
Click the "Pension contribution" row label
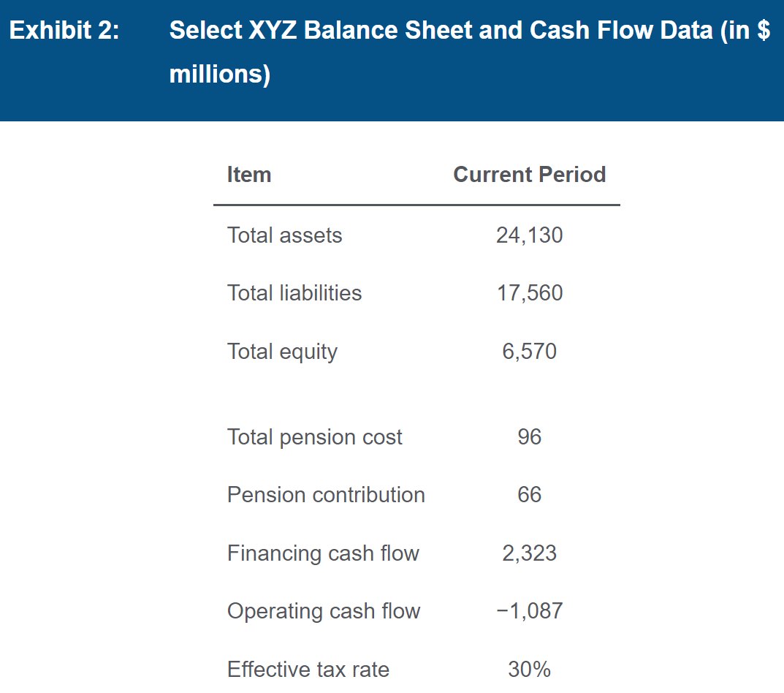tap(326, 495)
